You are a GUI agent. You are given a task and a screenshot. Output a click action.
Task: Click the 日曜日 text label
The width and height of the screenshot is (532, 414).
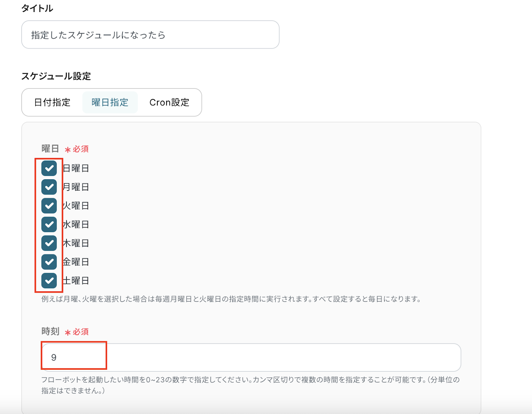pyautogui.click(x=76, y=168)
